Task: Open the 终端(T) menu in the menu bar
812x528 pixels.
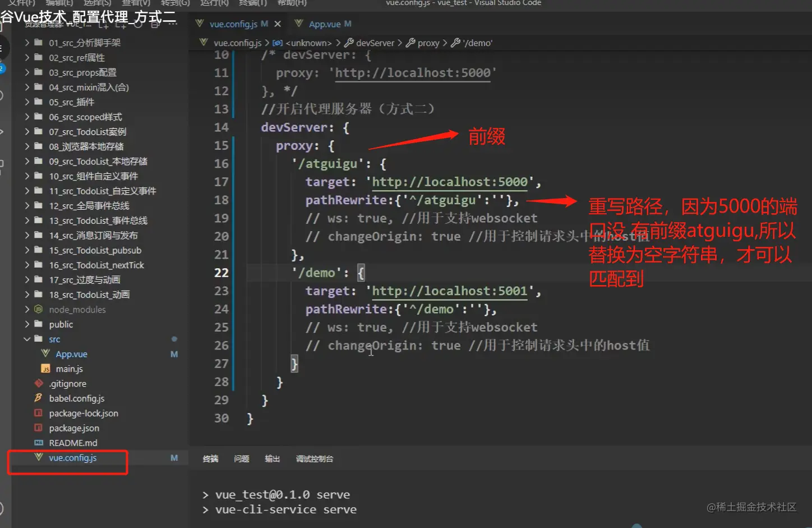Action: click(253, 3)
